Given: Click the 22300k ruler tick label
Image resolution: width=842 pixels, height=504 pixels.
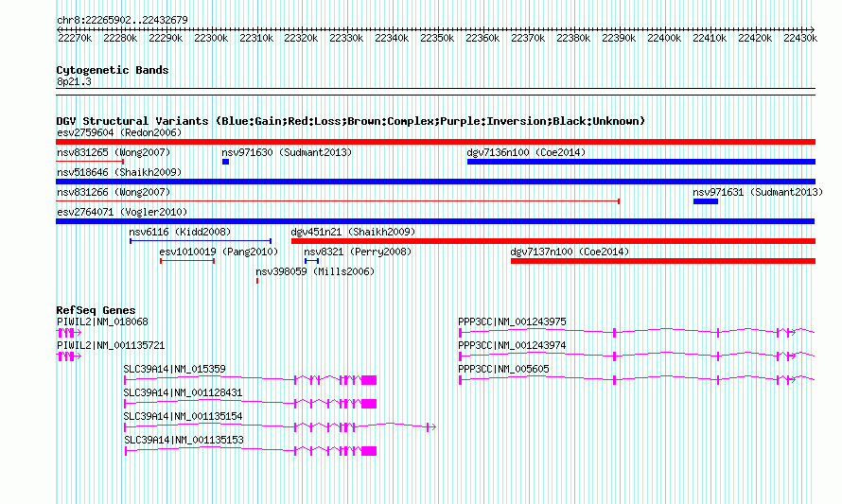Looking at the screenshot, I should point(211,38).
